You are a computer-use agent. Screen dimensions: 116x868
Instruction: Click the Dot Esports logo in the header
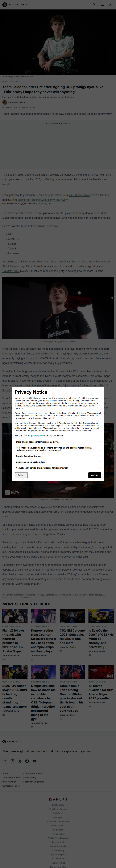15,5
